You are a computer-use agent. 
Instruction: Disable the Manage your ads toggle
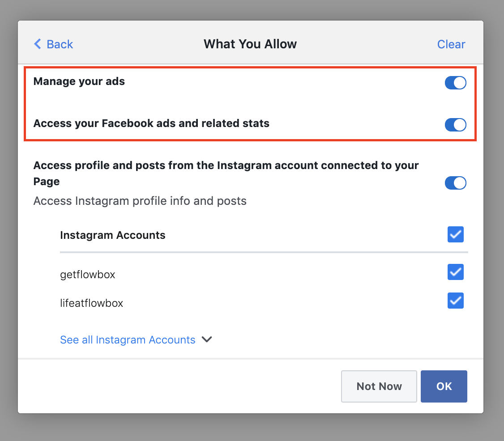click(455, 83)
